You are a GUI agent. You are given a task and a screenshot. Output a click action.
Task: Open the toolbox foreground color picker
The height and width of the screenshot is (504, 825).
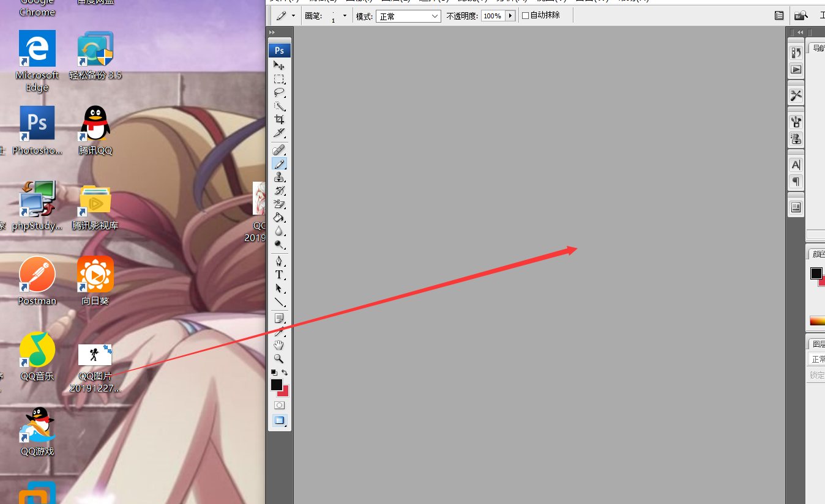tap(277, 385)
